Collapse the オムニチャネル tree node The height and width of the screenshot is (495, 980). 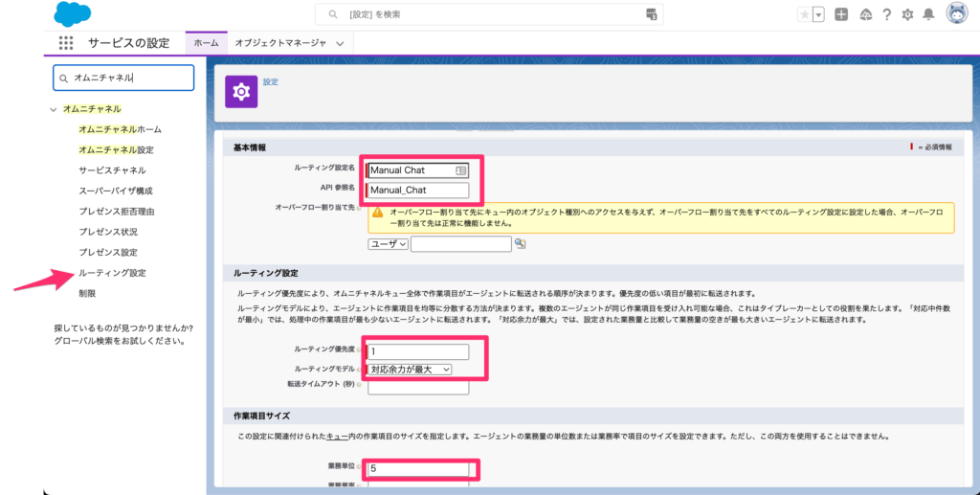click(54, 109)
